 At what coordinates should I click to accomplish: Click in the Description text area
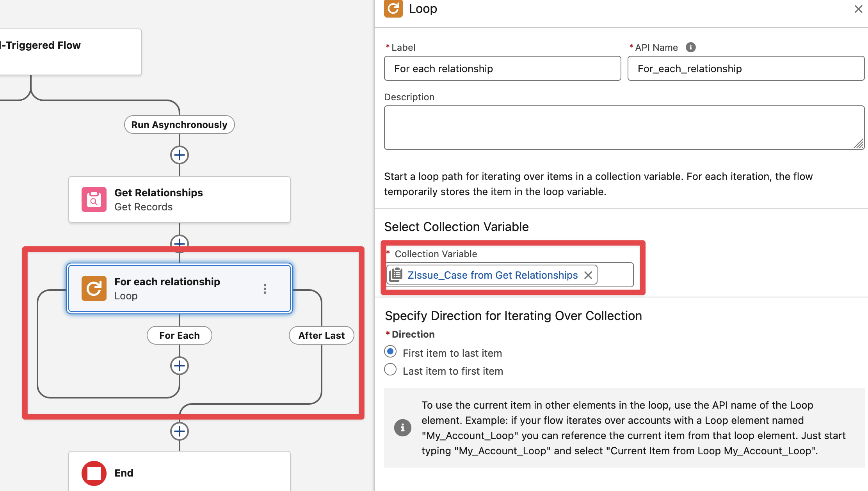[624, 128]
